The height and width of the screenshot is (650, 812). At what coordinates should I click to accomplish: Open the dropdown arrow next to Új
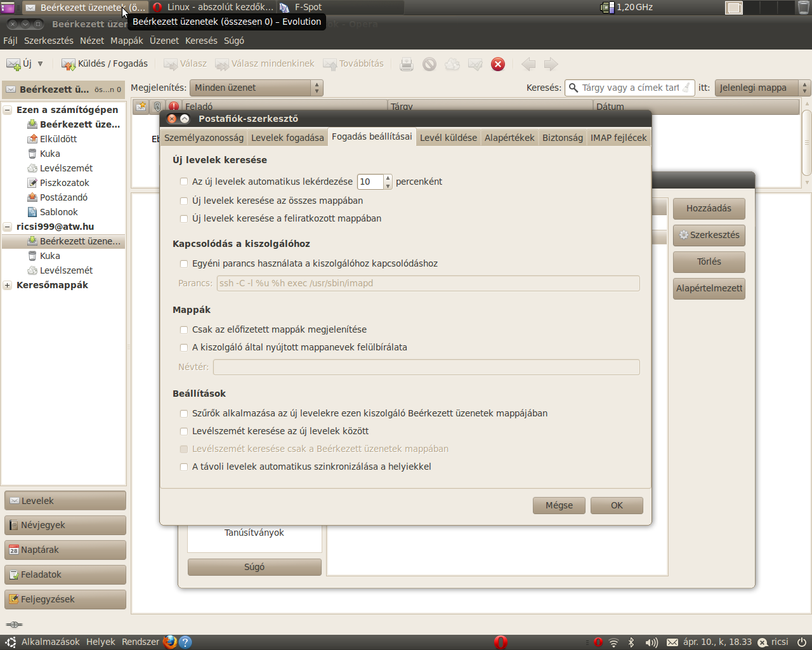click(x=40, y=64)
